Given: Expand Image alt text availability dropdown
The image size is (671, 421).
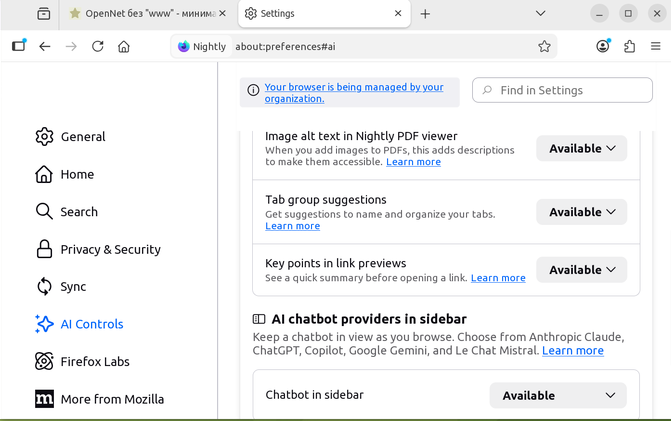Looking at the screenshot, I should [581, 148].
